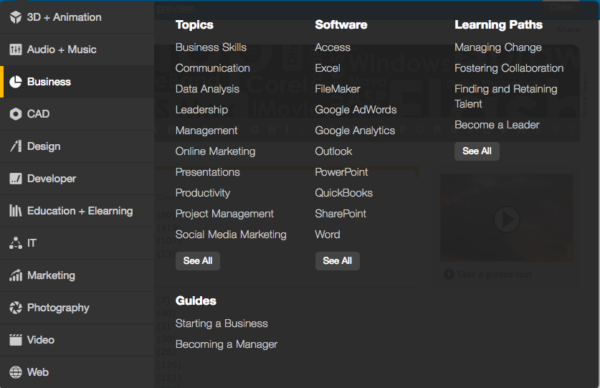
Task: Select the Education + Elearning books icon
Action: coord(16,211)
